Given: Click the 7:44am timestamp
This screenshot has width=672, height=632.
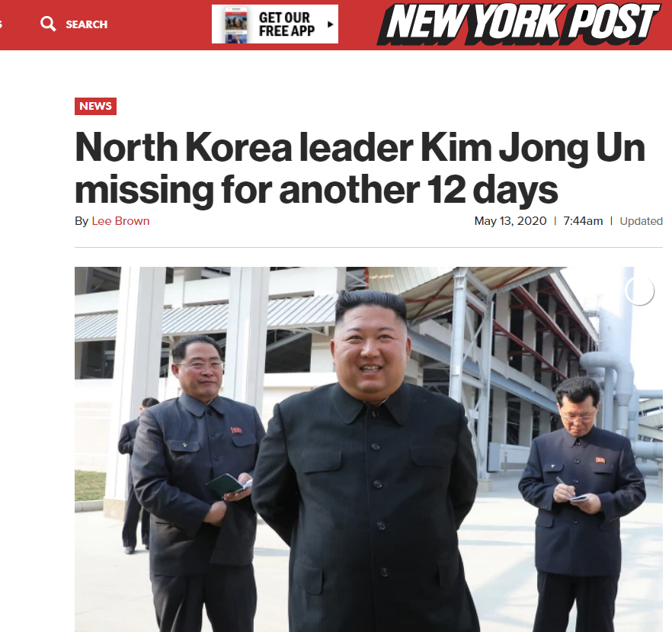Looking at the screenshot, I should pos(583,221).
